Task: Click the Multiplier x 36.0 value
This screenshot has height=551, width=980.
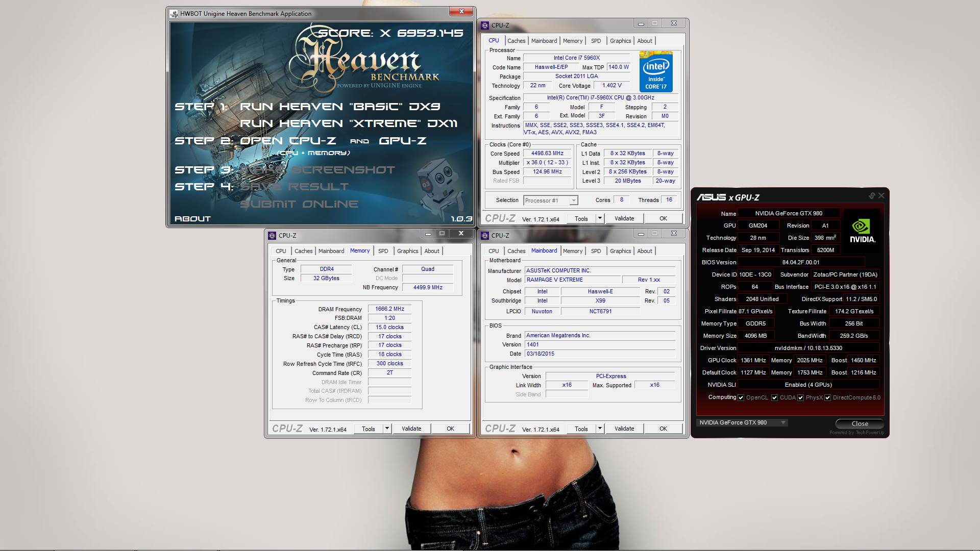Action: click(547, 163)
